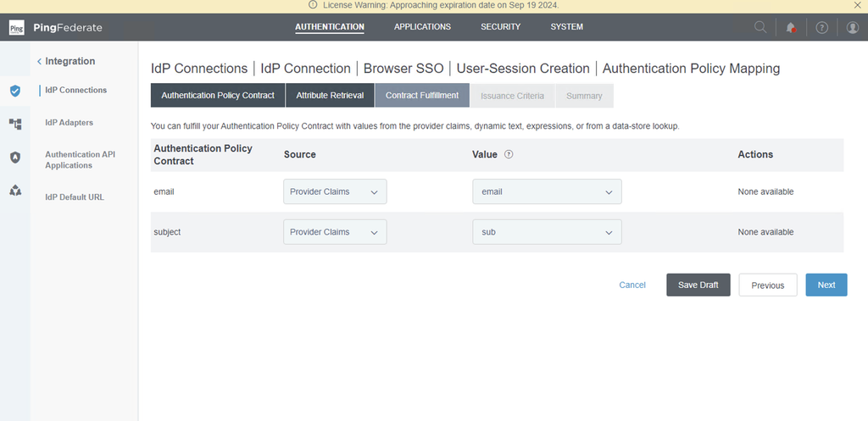The image size is (868, 421).
Task: Open IdP Adapters in sidebar
Action: pyautogui.click(x=70, y=123)
